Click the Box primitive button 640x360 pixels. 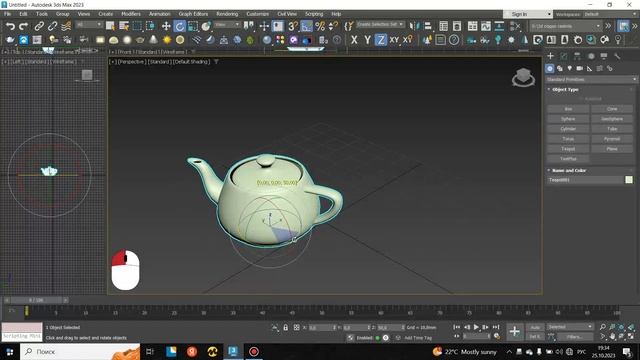pos(568,109)
